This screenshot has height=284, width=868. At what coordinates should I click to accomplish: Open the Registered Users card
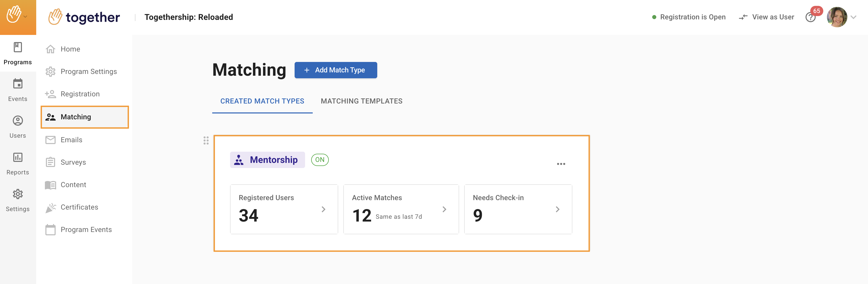coord(284,209)
